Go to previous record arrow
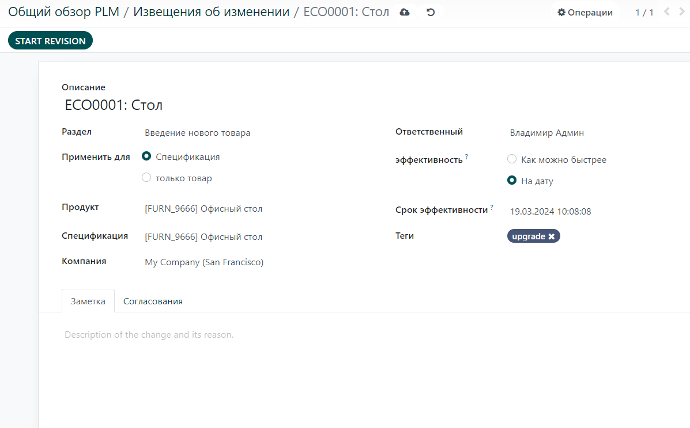 pos(667,12)
